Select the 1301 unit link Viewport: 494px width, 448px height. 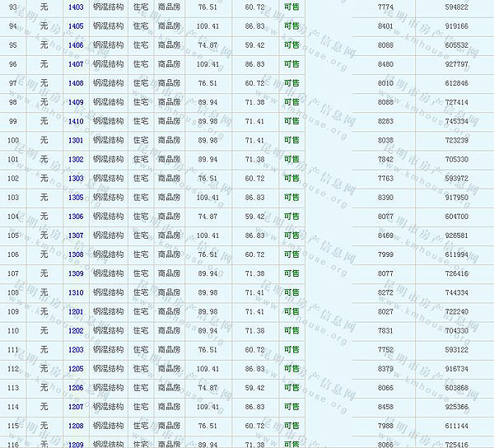(x=76, y=140)
